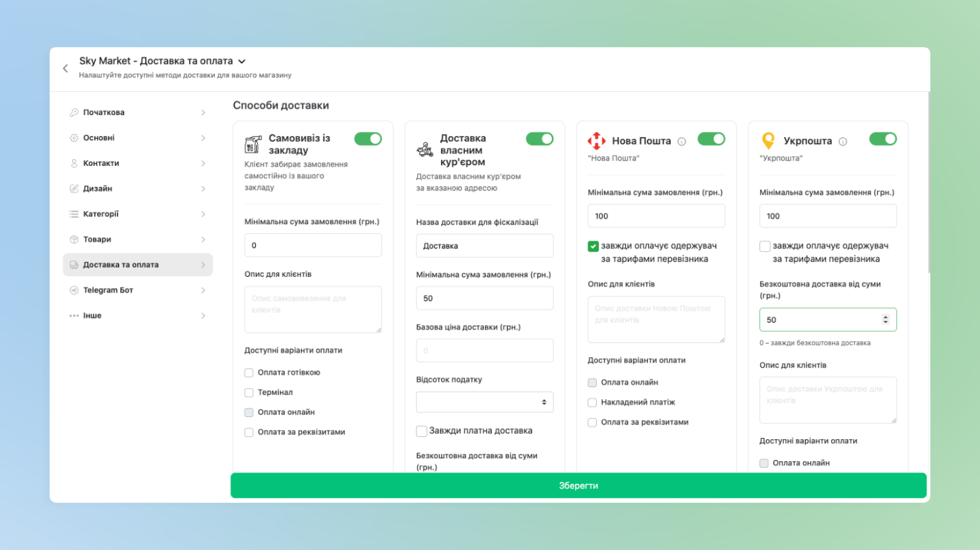Click the Самовивіз із закладу pickup icon
Screen dimensions: 980x550
click(253, 145)
